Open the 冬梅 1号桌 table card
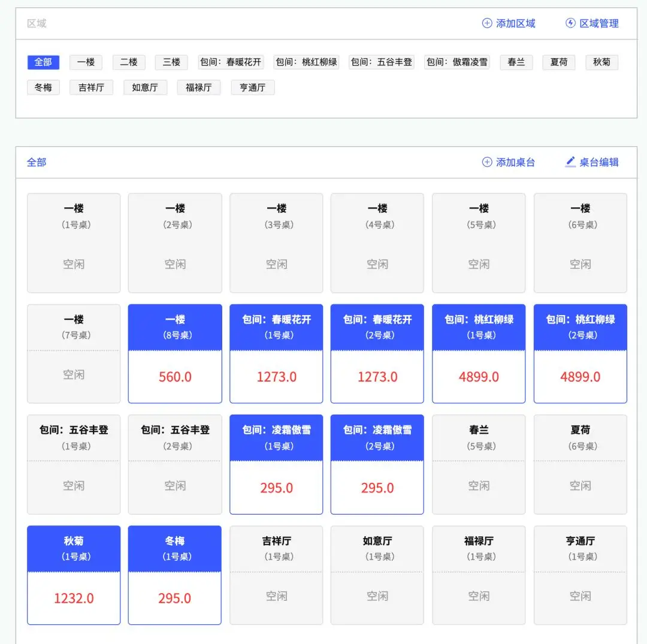 pos(175,575)
